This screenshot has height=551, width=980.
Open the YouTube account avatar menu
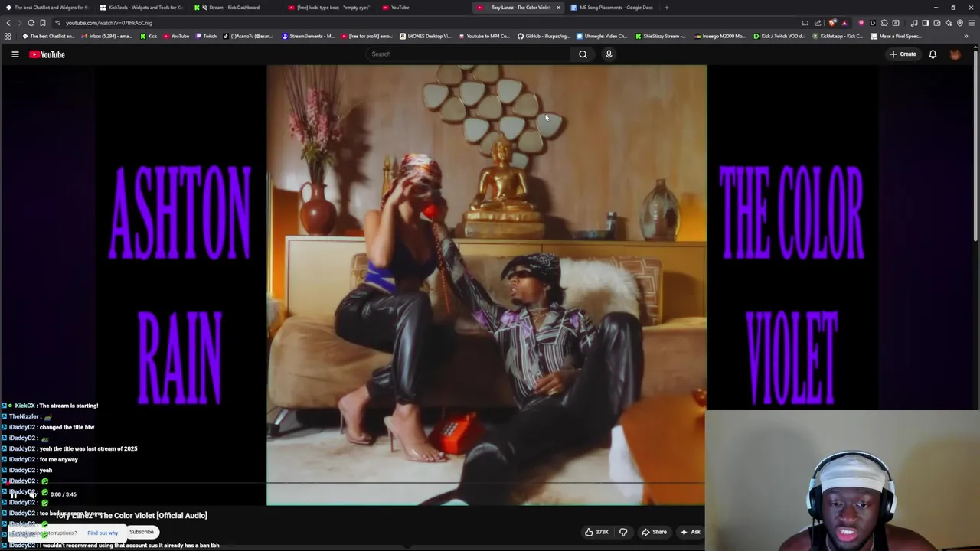coord(955,54)
